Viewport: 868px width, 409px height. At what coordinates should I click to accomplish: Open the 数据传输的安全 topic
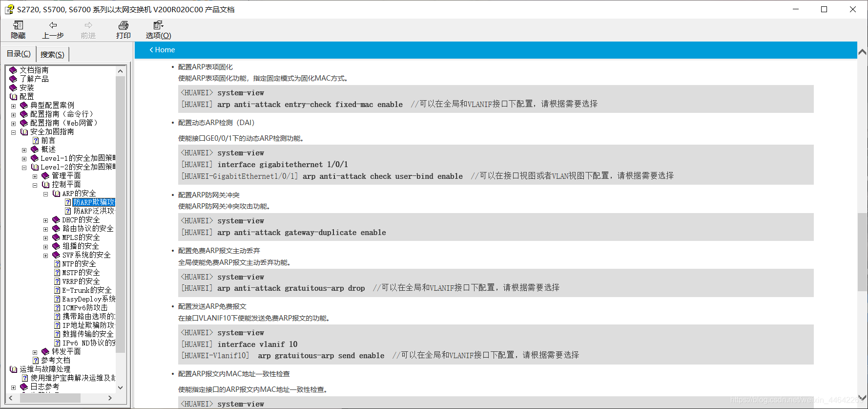[88, 334]
